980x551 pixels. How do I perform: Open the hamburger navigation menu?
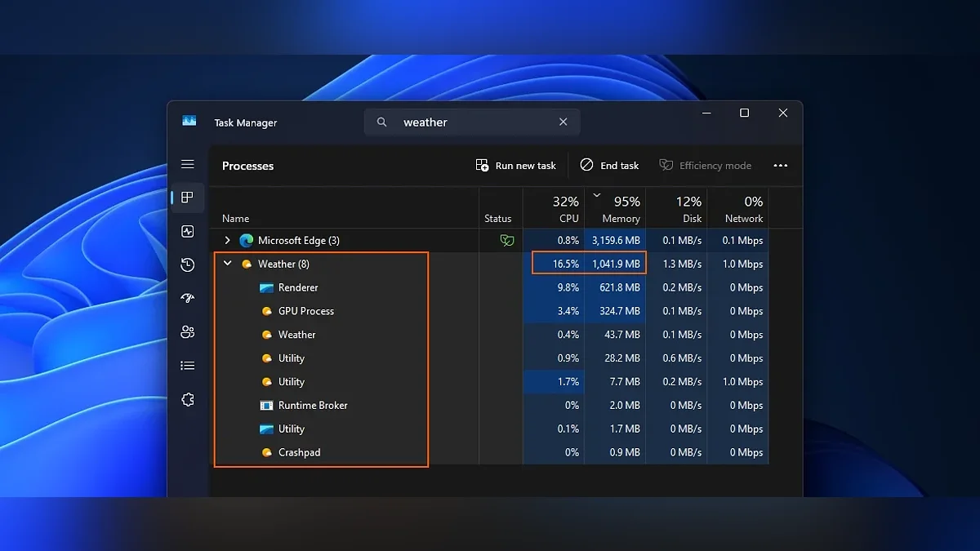(188, 164)
